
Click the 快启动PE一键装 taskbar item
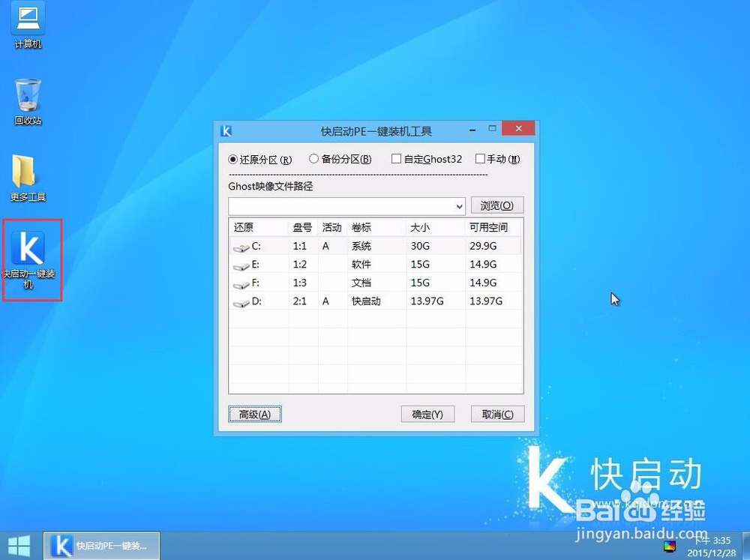pyautogui.click(x=102, y=546)
